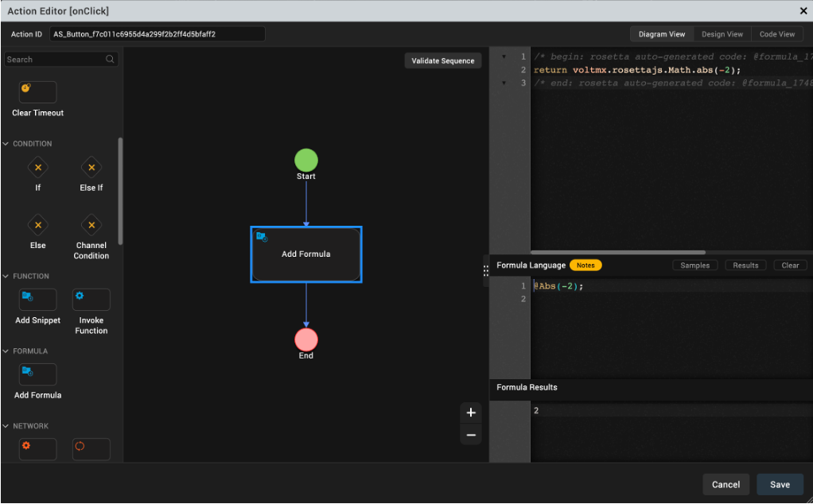This screenshot has height=504, width=813.
Task: Click the @Abs(-2); formula line
Action: (559, 286)
